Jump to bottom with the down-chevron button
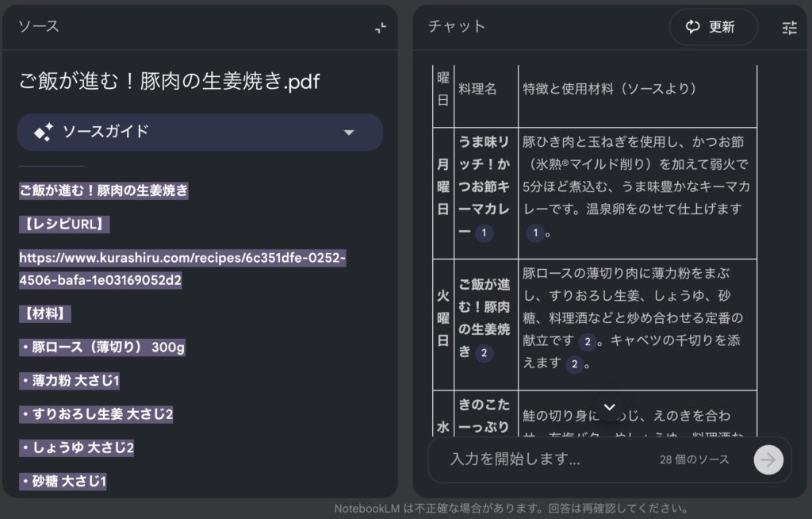 609,407
